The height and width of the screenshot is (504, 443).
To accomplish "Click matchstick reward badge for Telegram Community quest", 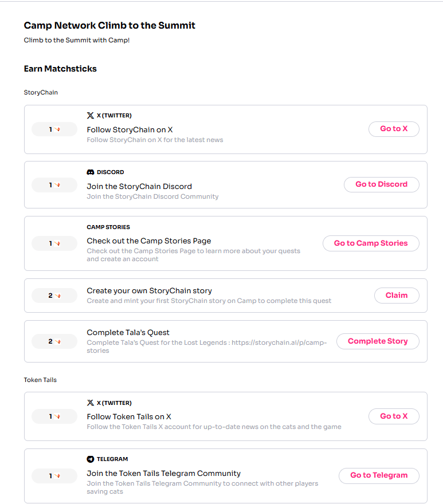I will (x=54, y=476).
